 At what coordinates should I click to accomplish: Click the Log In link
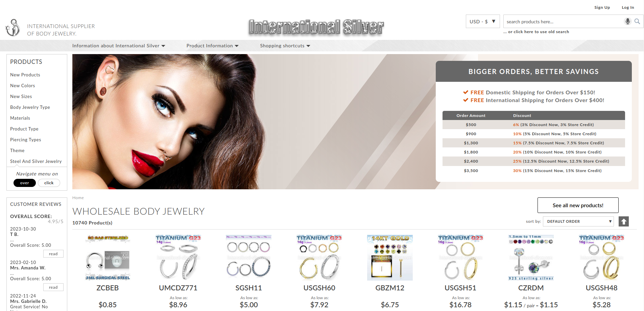pos(628,7)
